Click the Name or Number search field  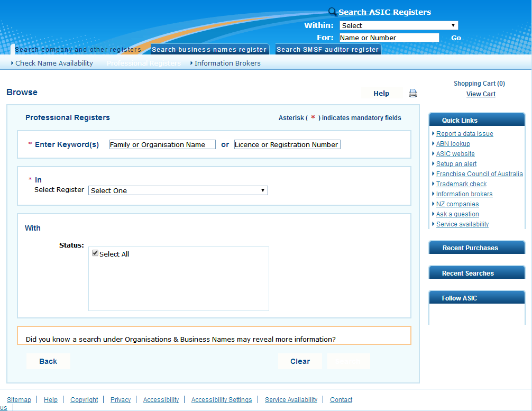pyautogui.click(x=389, y=38)
